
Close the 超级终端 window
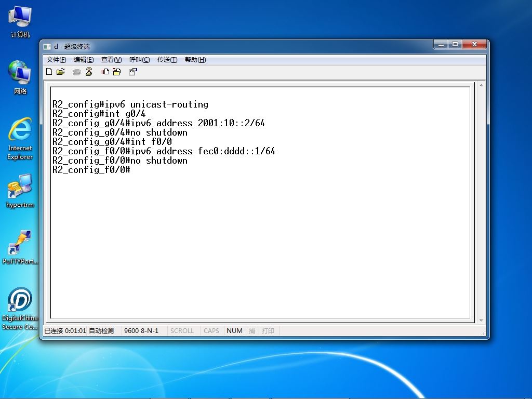pyautogui.click(x=475, y=45)
